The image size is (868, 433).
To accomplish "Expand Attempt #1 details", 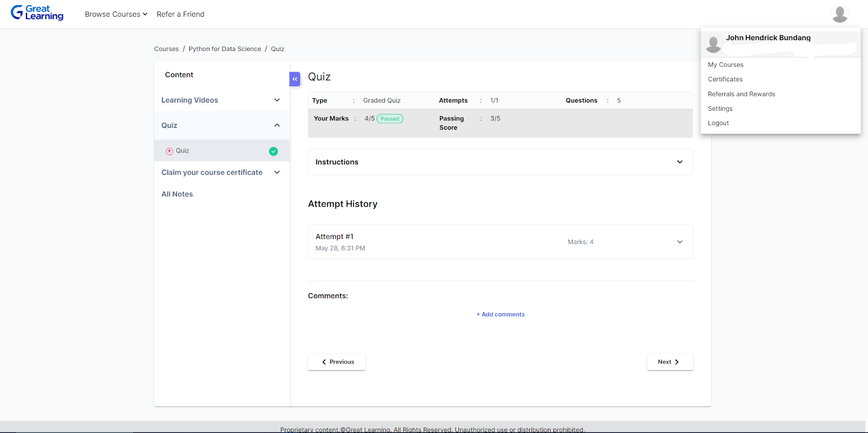I will pos(500,241).
